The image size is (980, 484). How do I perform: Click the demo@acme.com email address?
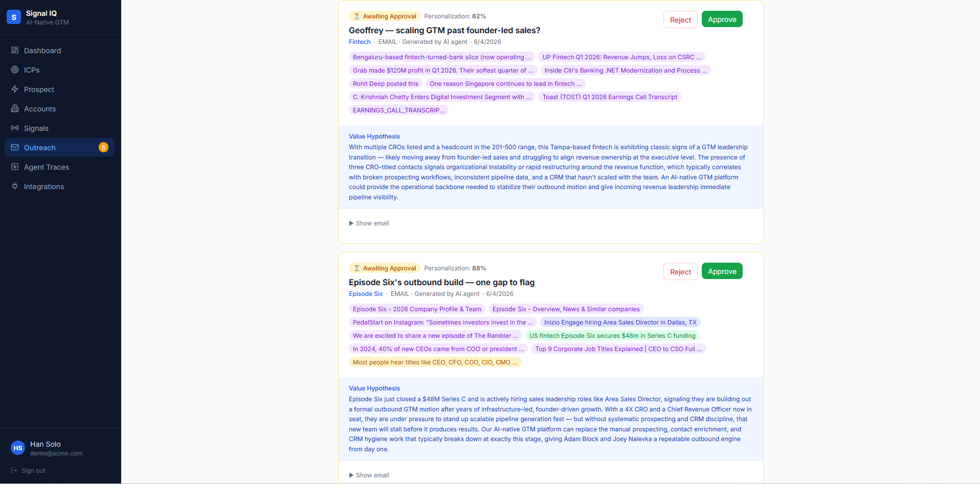[56, 453]
